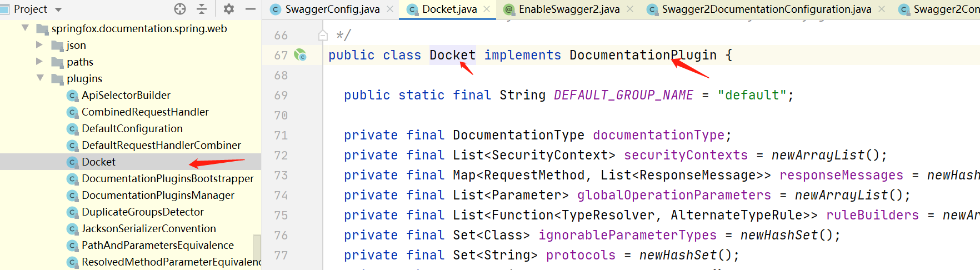Hide the Project tool window with minus icon
This screenshot has width=980, height=270.
click(x=251, y=9)
